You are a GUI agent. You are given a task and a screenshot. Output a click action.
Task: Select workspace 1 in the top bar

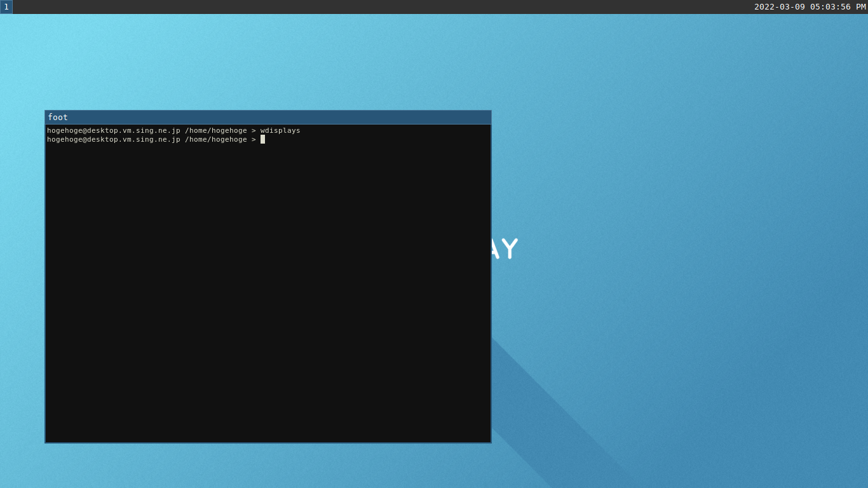(6, 7)
